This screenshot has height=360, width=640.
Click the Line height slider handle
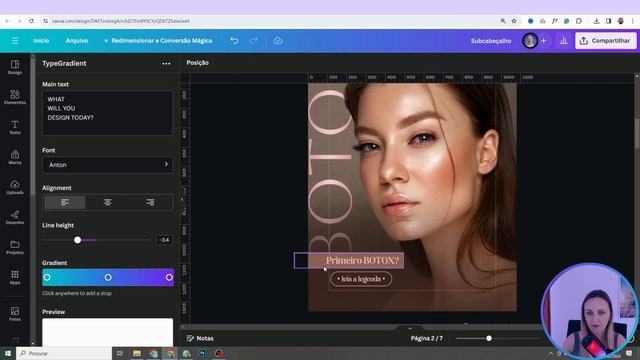[x=78, y=240]
